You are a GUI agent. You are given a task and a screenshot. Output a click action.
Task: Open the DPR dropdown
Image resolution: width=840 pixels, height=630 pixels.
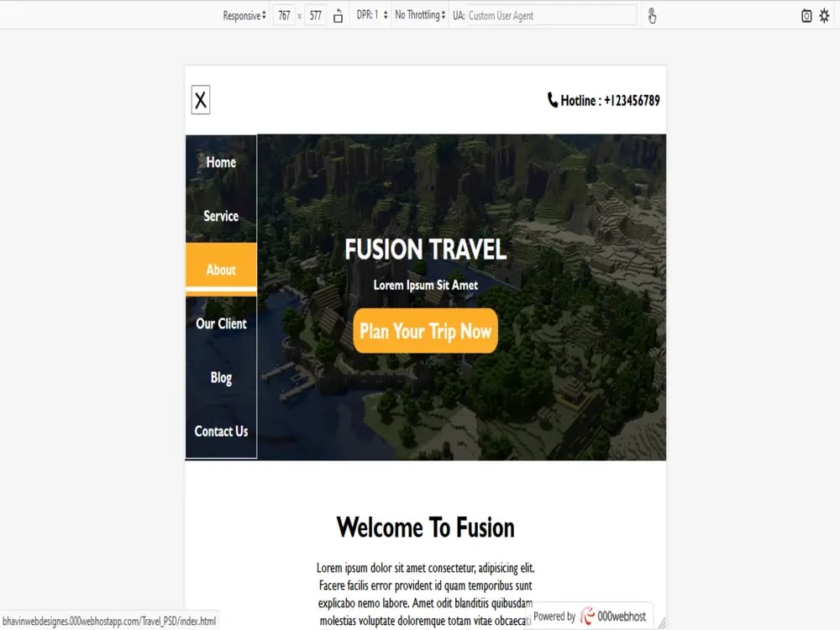tap(372, 15)
